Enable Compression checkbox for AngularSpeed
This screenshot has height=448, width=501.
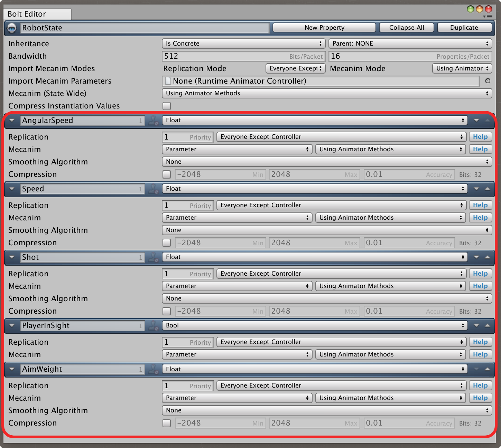167,174
